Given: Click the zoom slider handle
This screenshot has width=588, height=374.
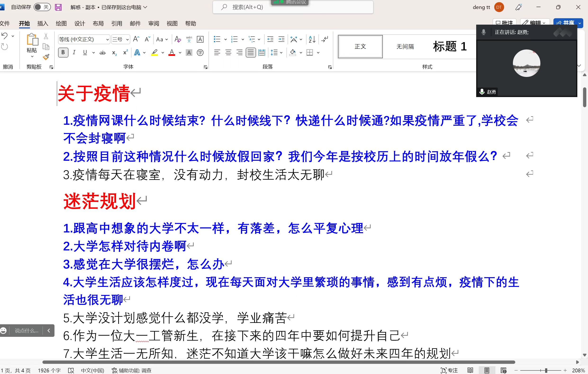Looking at the screenshot, I should pyautogui.click(x=546, y=370).
